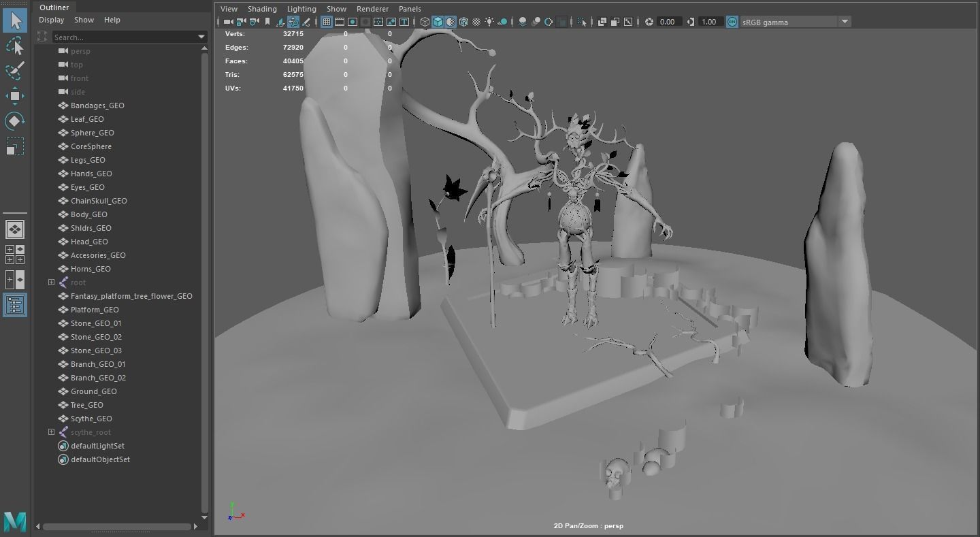Select smooth shade all cube icon
Screen dimensions: 980x537
(438, 22)
